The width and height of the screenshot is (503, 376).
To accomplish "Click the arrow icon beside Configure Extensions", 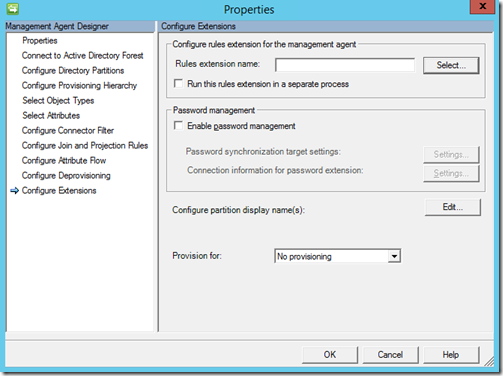I will click(x=14, y=191).
